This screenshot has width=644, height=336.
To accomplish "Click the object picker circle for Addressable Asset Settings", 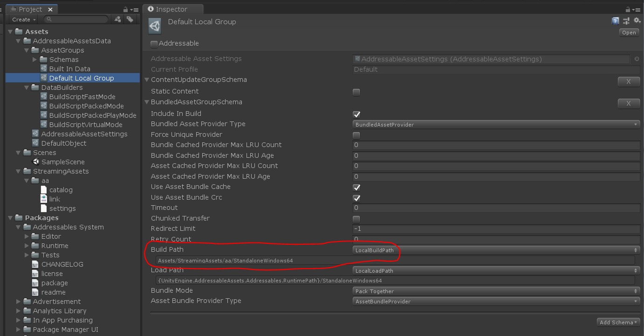I will pos(637,59).
